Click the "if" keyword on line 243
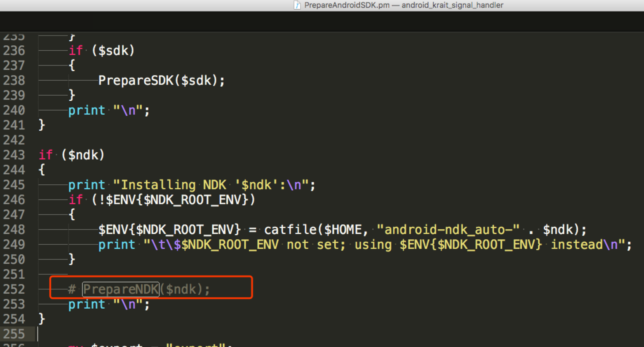The width and height of the screenshot is (644, 347). [46, 155]
